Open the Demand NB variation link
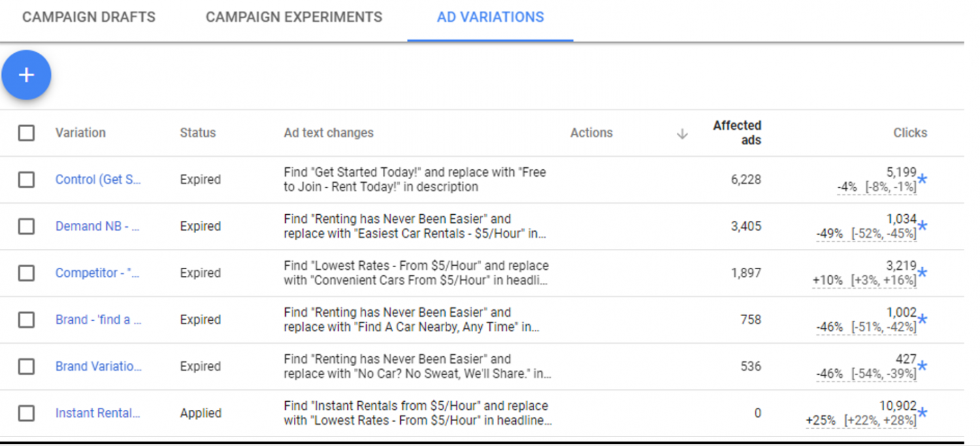980x446 pixels. pyautogui.click(x=97, y=226)
